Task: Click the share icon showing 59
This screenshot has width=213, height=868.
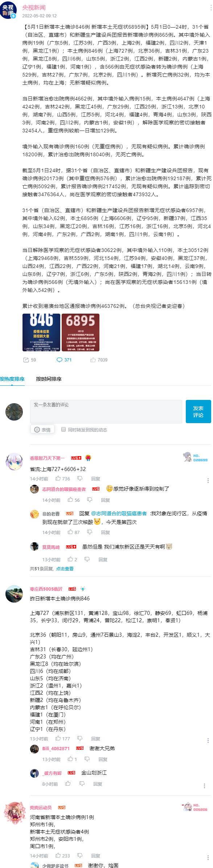Action: pyautogui.click(x=26, y=360)
